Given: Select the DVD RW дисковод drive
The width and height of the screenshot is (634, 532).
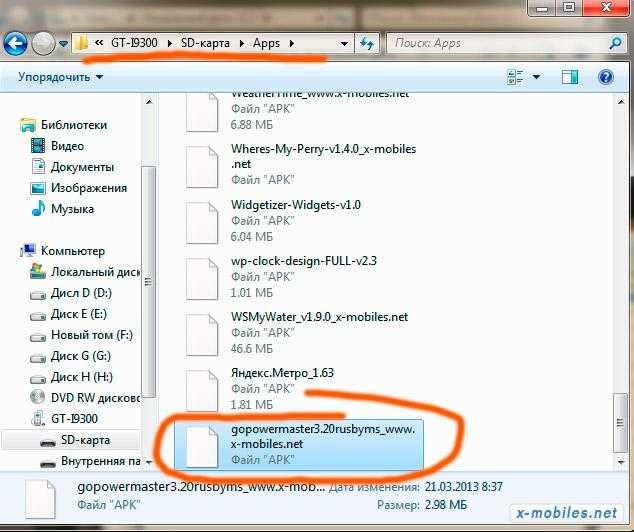Looking at the screenshot, I should (x=95, y=398).
